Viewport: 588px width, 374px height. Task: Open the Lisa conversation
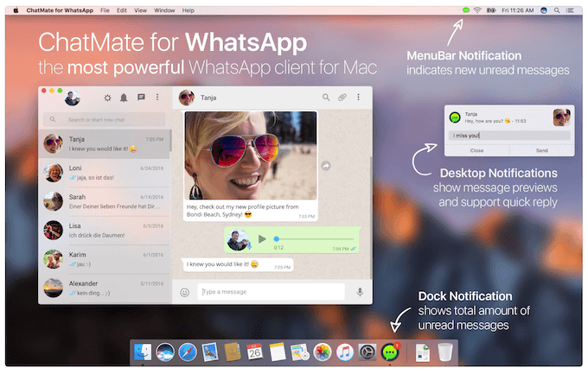pyautogui.click(x=105, y=231)
